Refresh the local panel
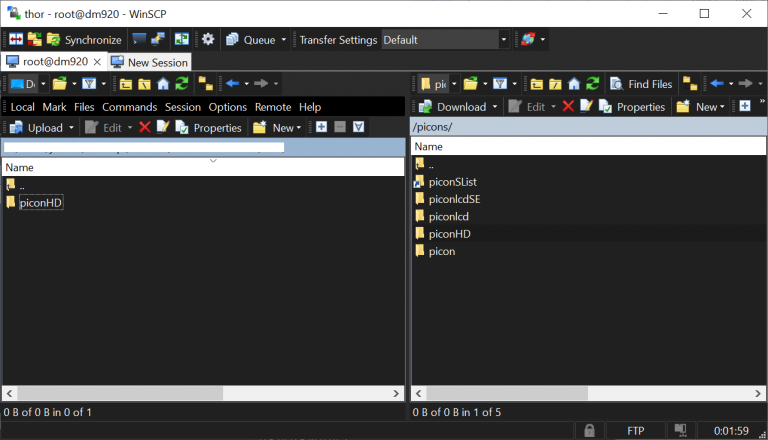The height and width of the screenshot is (440, 768). click(182, 84)
